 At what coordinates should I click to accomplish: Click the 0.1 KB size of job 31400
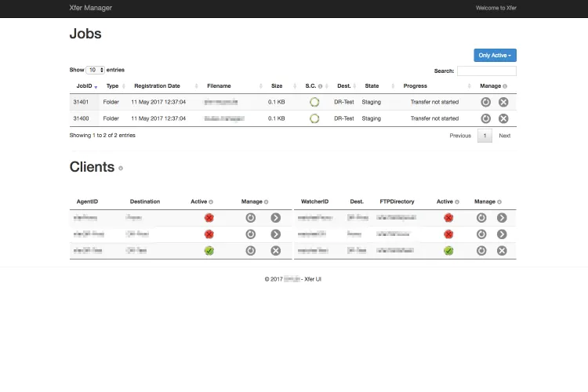tap(277, 118)
